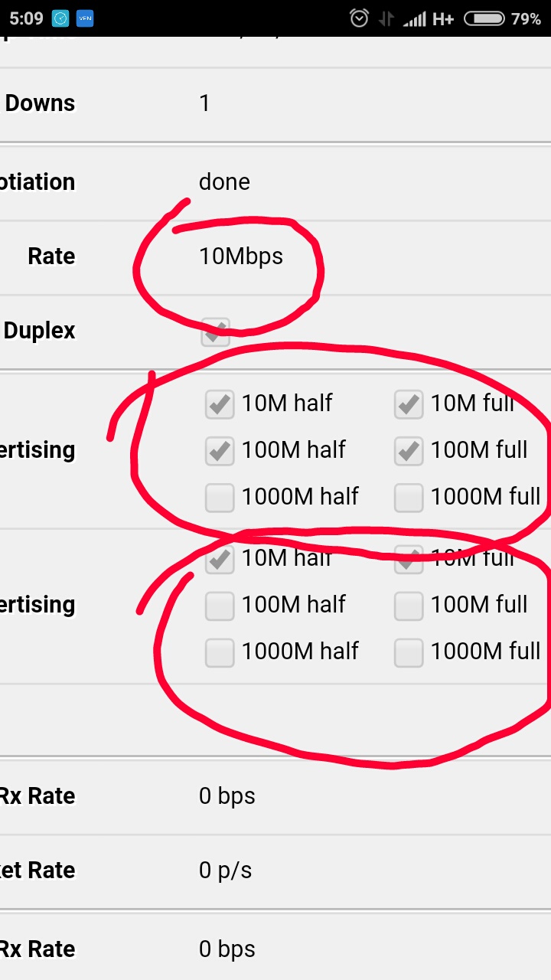Tap the data transfer arrows icon
This screenshot has width=551, height=980.
coord(386,19)
